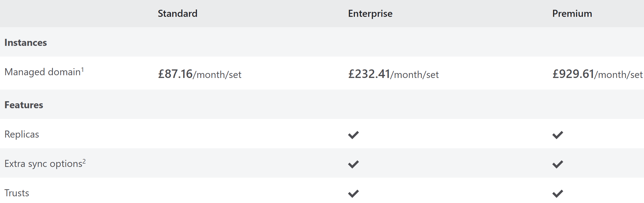Click the Enterprise checkmark for Trusts

(353, 194)
